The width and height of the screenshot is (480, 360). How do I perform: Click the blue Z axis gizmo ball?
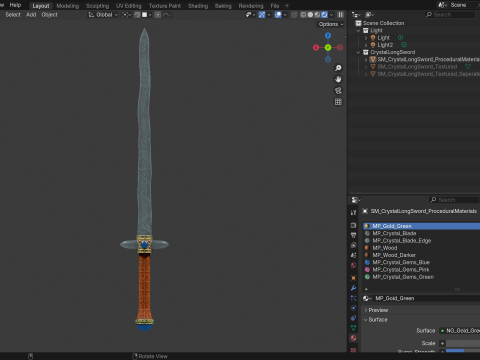coord(328,36)
